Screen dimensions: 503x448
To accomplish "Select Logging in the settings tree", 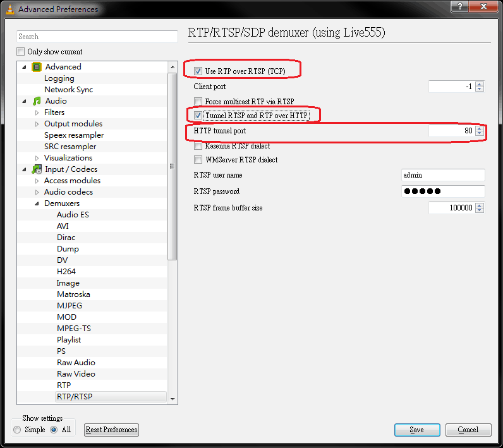I will tap(59, 78).
